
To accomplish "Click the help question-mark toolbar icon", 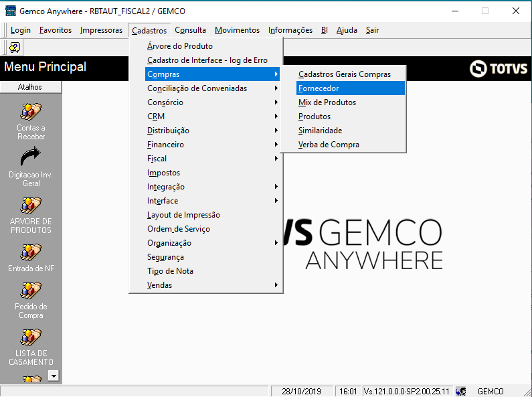I will (15, 48).
